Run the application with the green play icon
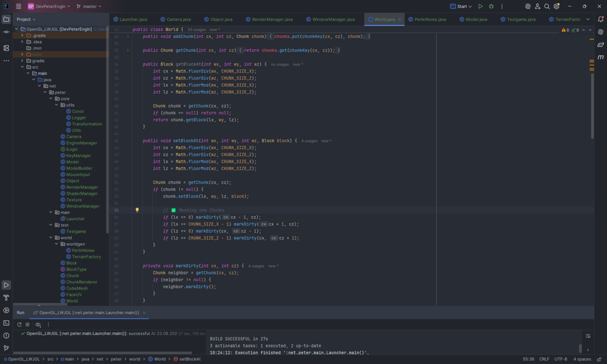Screen dimensions: 607x364 [x=481, y=6]
